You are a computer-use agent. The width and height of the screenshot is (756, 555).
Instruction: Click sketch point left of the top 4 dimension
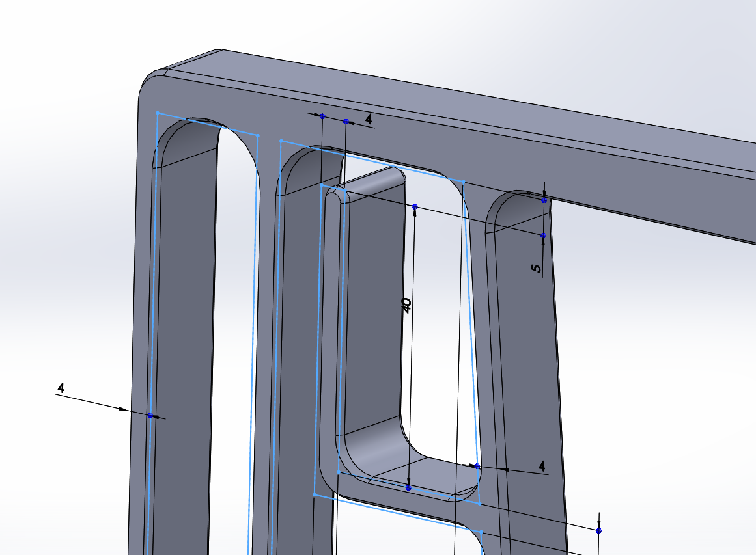(x=322, y=116)
